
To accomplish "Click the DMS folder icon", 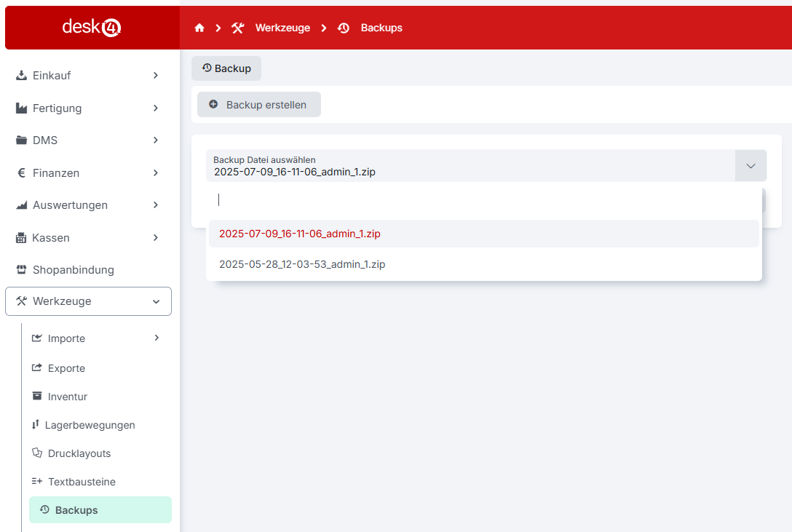I will (21, 140).
